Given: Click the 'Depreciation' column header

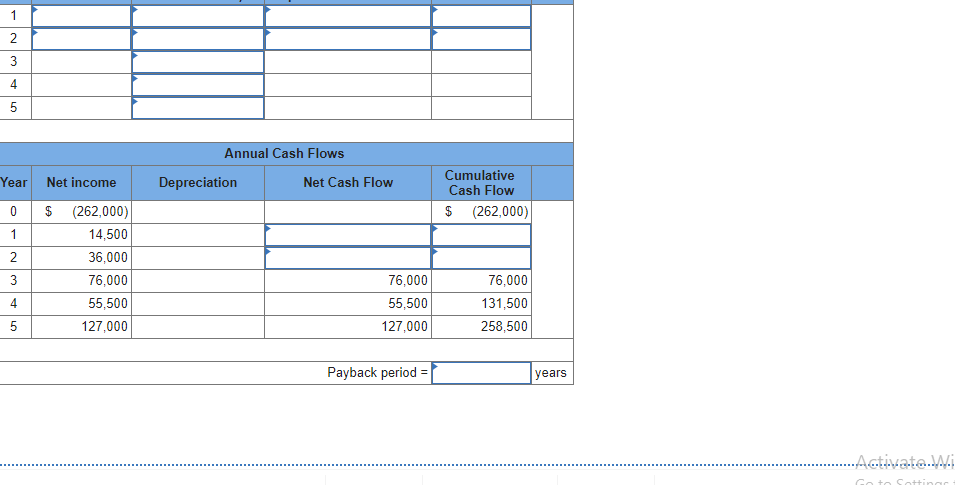Looking at the screenshot, I should 198,183.
